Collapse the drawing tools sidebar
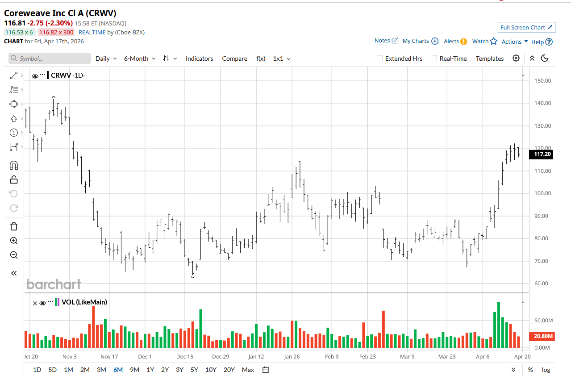Viewport: 571px width, 392px height. (13, 273)
